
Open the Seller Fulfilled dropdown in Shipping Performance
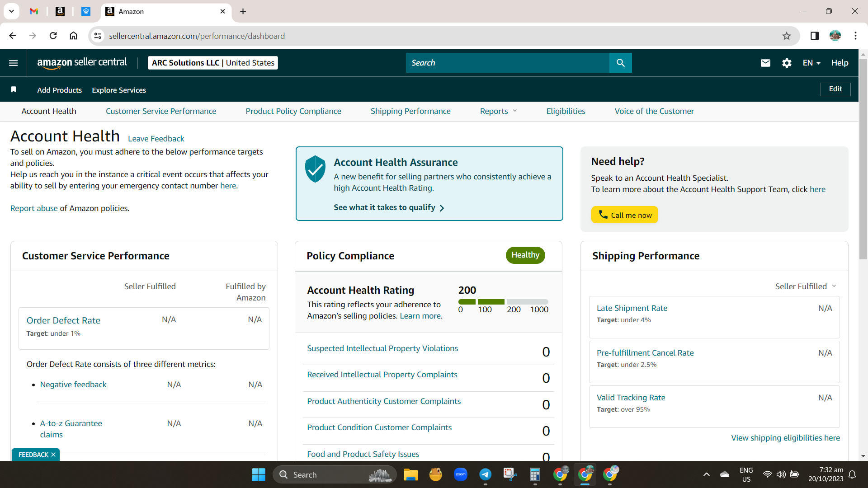click(806, 286)
